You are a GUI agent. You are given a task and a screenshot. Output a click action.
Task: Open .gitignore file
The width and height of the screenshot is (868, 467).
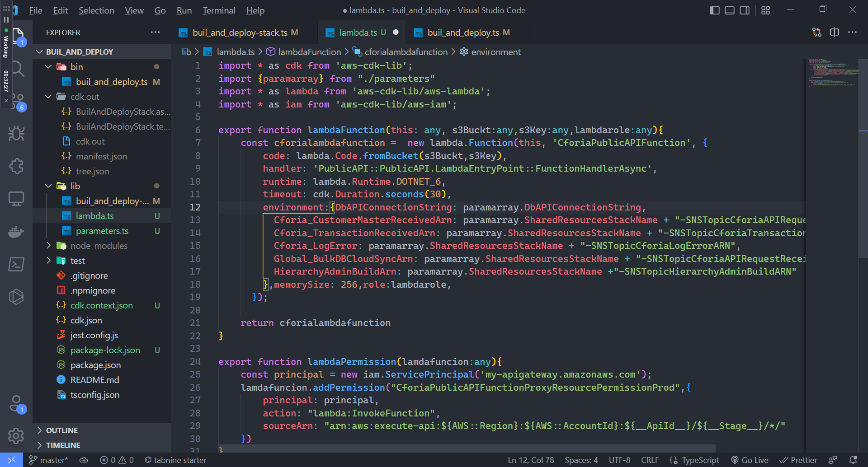point(102,276)
